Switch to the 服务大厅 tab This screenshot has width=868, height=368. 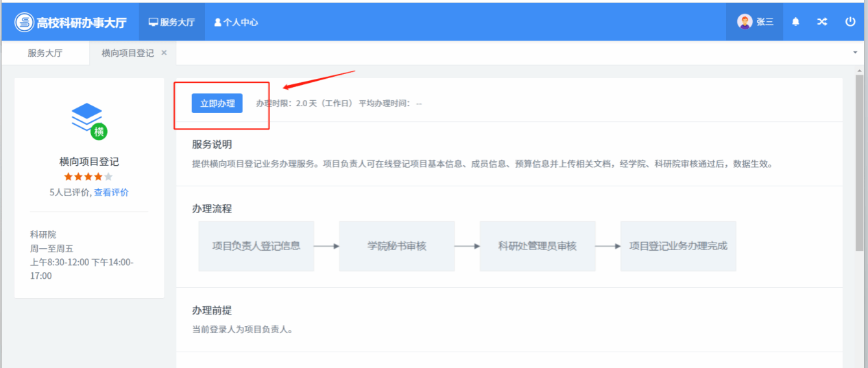coord(45,53)
